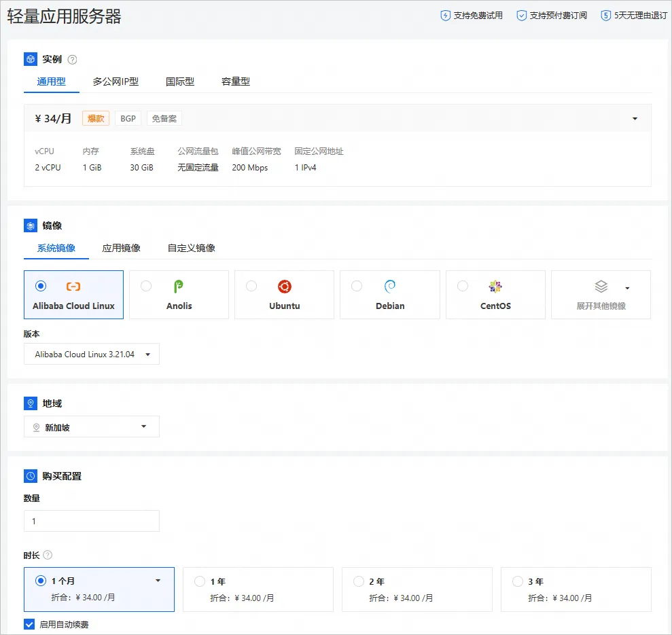Click the Debian swirl logo icon
672x635 pixels.
tap(389, 286)
